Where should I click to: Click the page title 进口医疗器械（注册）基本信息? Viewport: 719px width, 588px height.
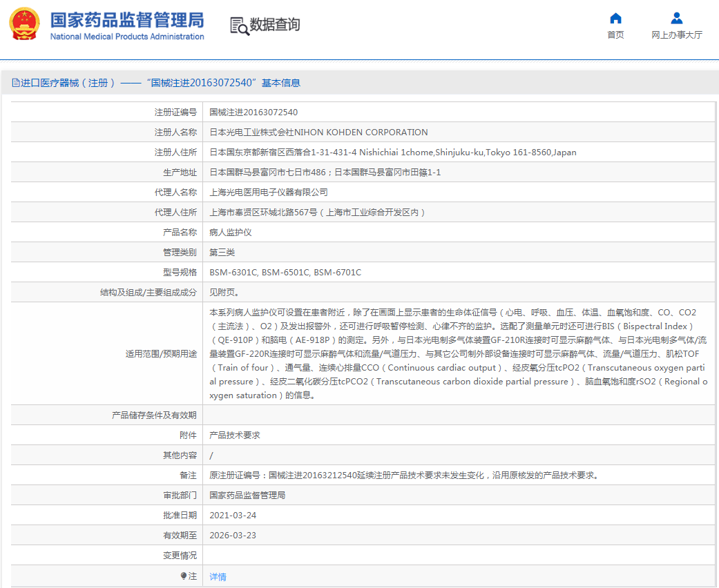(160, 83)
